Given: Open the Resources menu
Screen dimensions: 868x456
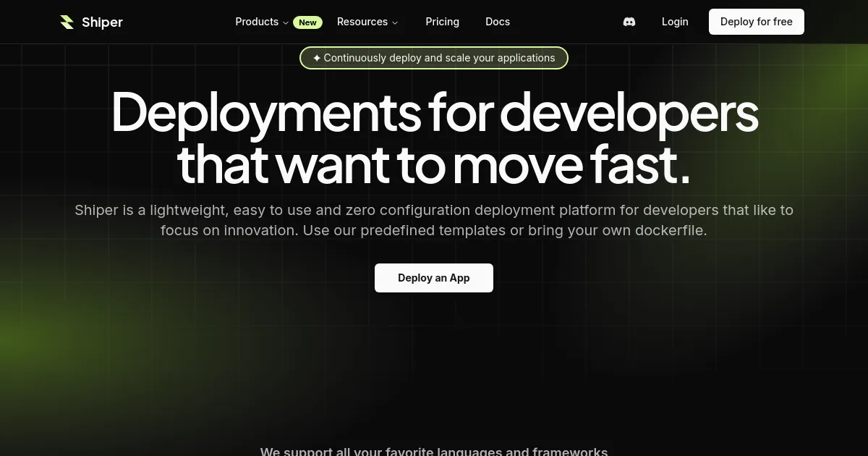Looking at the screenshot, I should tap(362, 22).
